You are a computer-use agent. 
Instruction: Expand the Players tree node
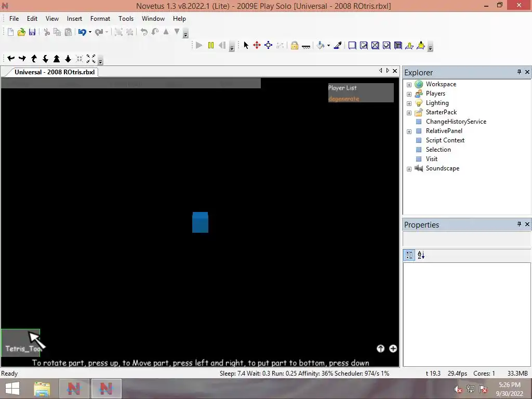[x=409, y=94]
